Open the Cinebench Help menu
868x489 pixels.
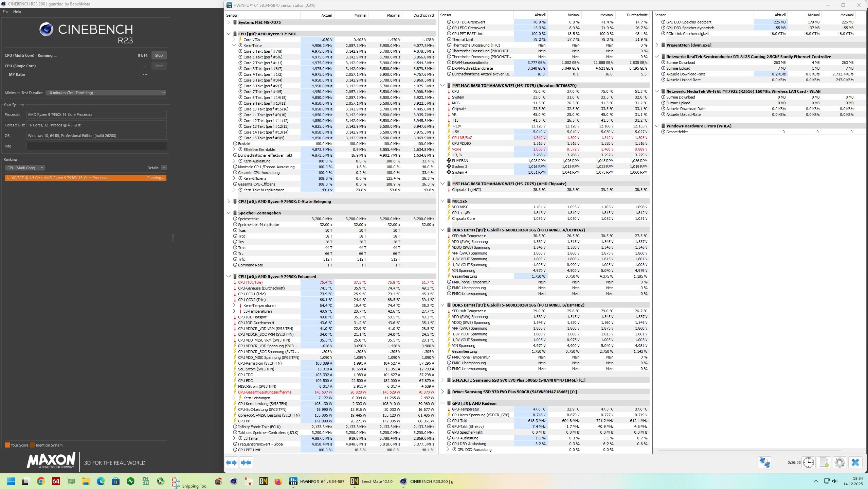point(17,12)
